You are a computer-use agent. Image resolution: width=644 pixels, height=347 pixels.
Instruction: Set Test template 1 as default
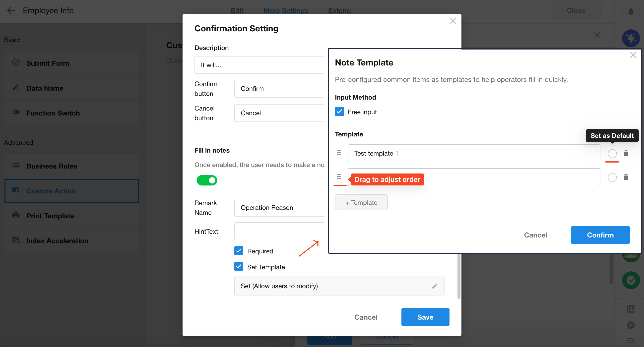(612, 153)
